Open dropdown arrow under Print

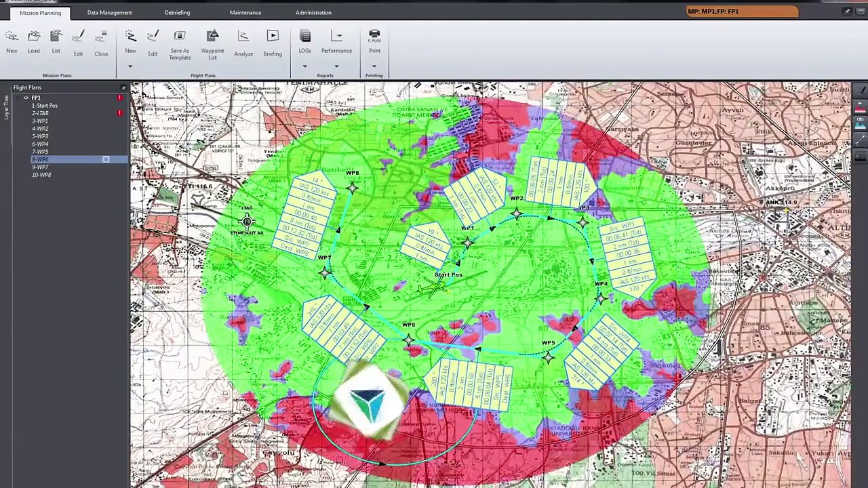374,66
